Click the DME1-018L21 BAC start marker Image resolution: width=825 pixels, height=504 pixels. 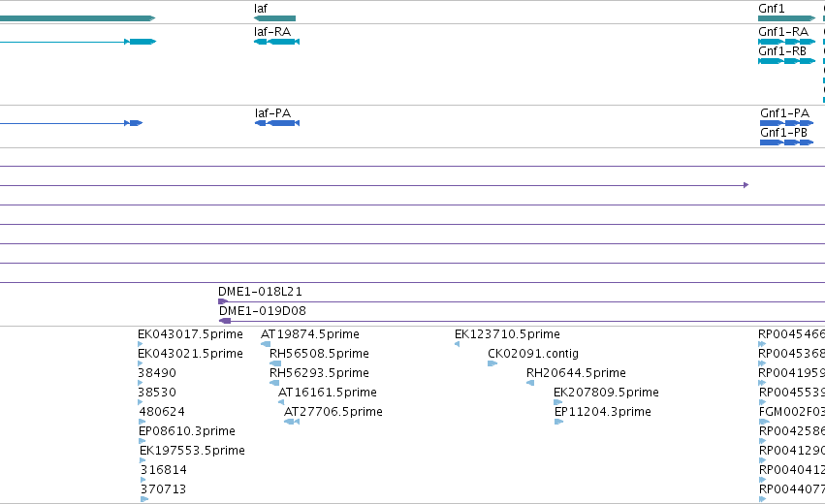223,301
